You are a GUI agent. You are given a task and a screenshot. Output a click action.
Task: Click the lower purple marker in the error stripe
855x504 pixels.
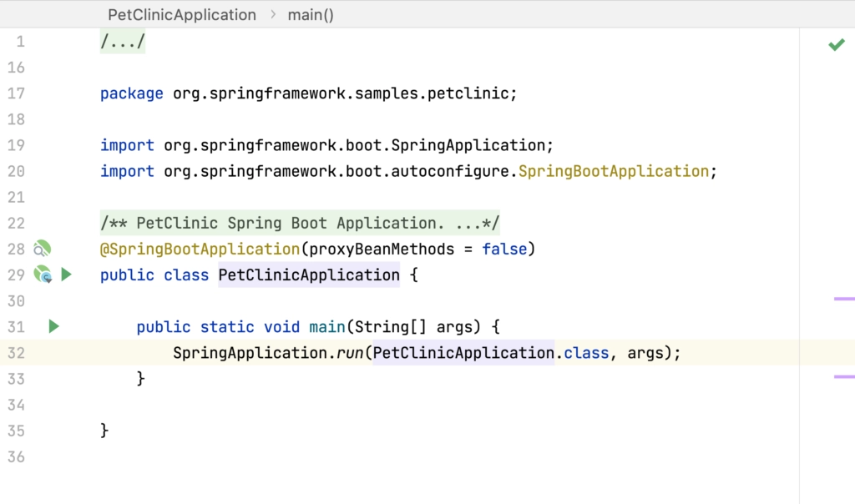click(844, 376)
